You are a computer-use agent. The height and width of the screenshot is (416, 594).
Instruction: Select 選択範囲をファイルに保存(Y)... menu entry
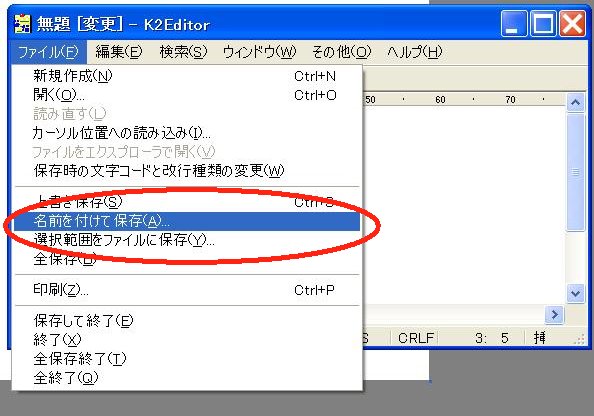(187, 240)
